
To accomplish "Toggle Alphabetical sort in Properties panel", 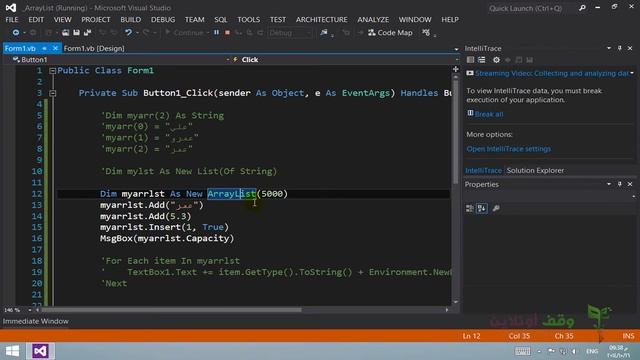I will click(x=482, y=209).
